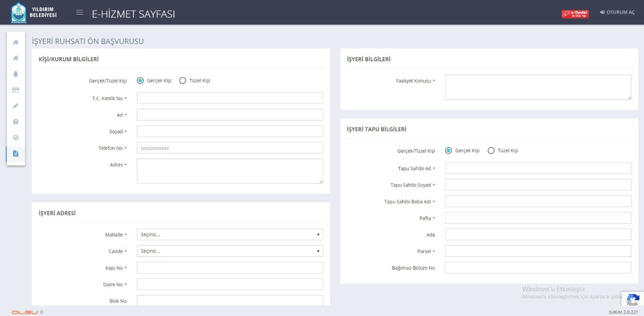Click OTURUM AÇ login link
Viewport: 644px width, 316px height.
617,12
